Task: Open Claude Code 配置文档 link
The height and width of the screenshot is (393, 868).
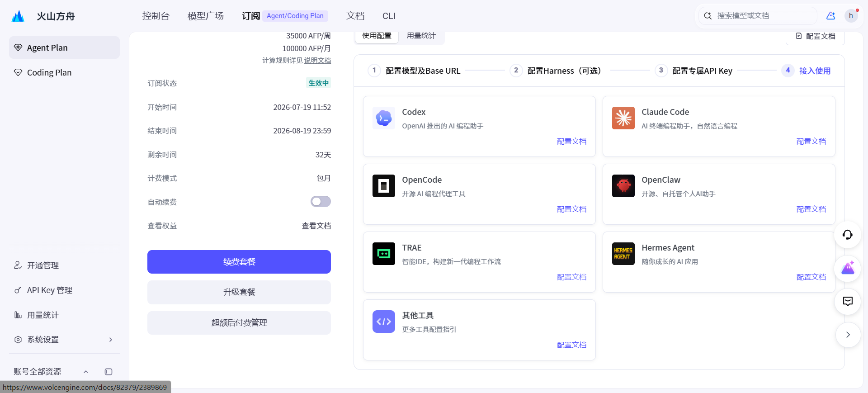Action: (x=811, y=142)
